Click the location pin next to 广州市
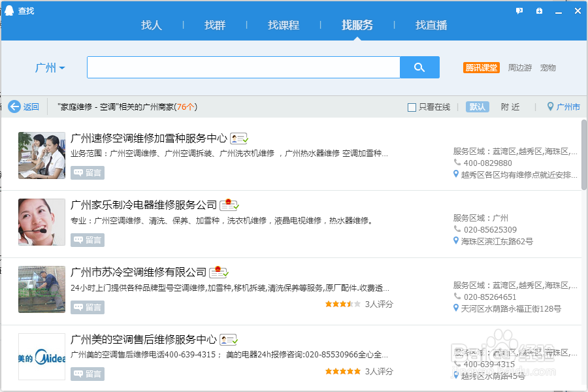 pyautogui.click(x=550, y=106)
